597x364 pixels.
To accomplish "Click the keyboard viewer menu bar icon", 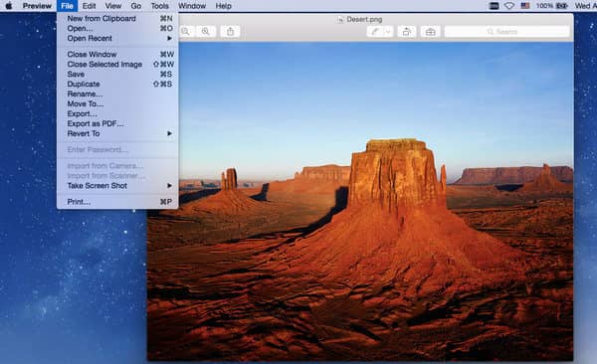I will tap(494, 6).
